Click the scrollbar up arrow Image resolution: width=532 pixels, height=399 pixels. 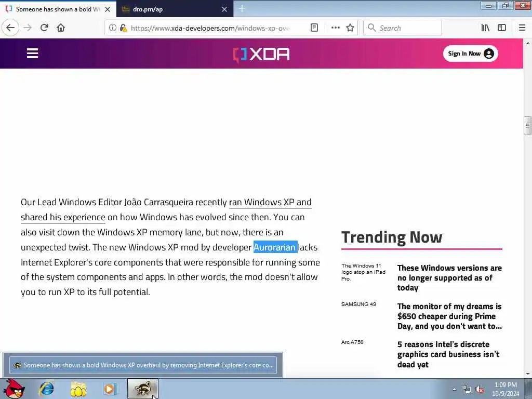pos(527,43)
